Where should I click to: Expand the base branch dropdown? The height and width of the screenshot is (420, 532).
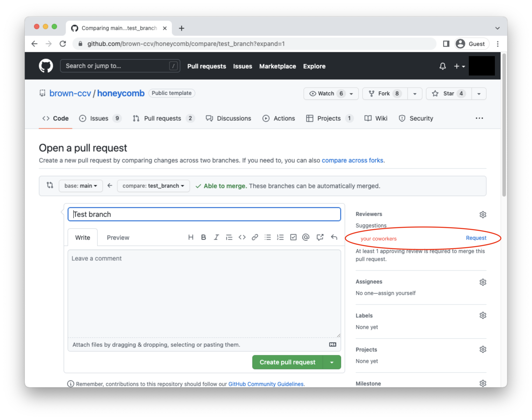tap(79, 186)
